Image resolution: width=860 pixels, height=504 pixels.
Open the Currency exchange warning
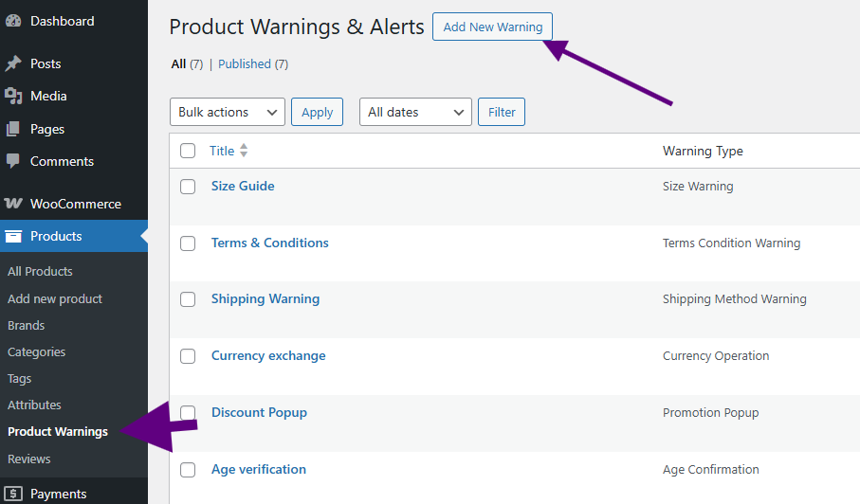(268, 356)
